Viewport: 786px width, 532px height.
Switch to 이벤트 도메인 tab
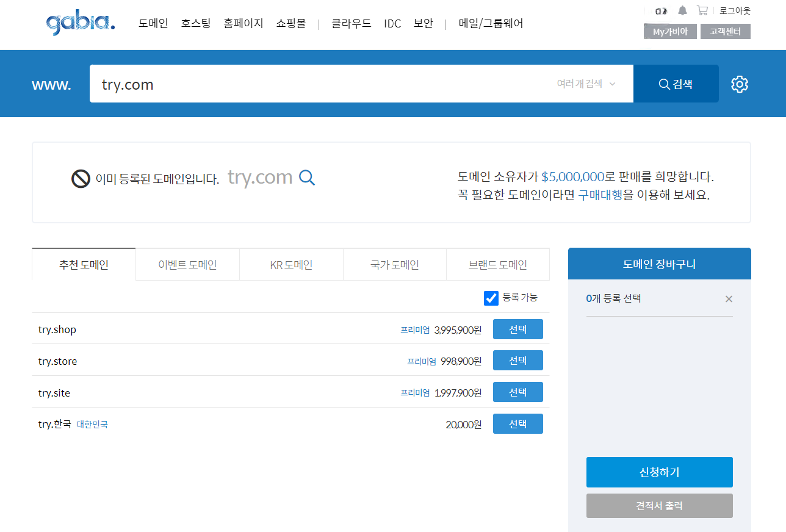point(187,265)
